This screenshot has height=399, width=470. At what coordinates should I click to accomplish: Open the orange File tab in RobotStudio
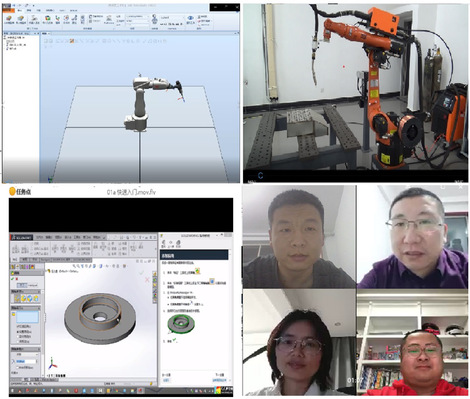click(8, 10)
